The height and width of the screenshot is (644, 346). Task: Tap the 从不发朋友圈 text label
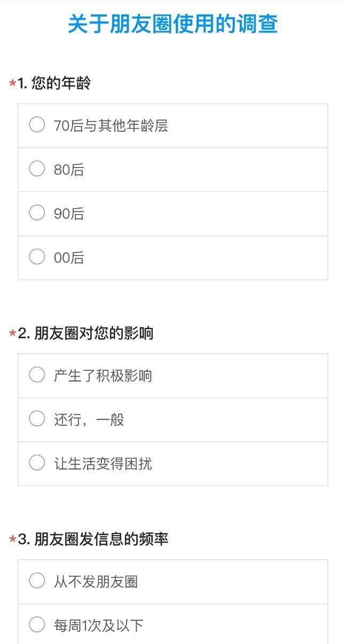pos(96,582)
